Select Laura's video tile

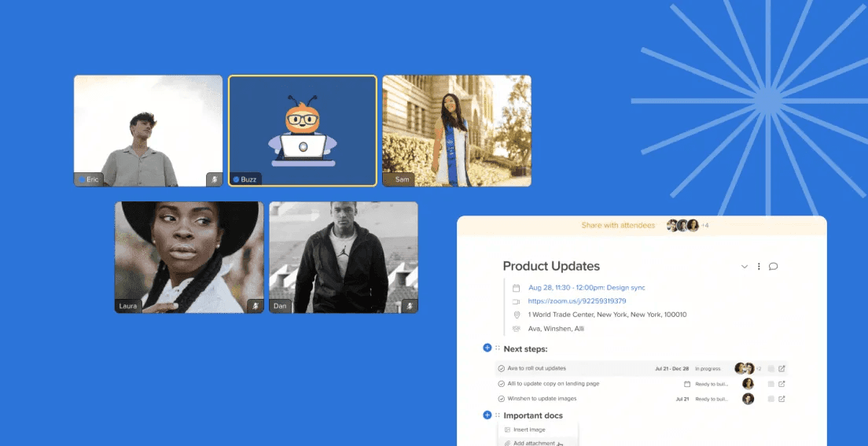click(189, 257)
